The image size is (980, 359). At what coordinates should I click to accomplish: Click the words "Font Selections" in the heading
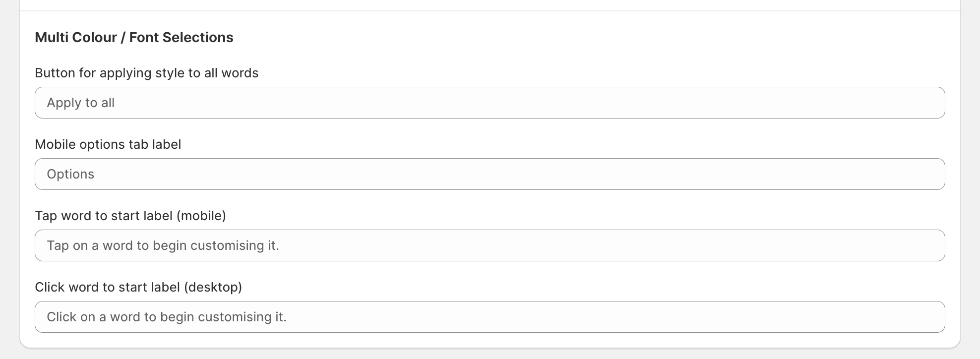pos(181,37)
